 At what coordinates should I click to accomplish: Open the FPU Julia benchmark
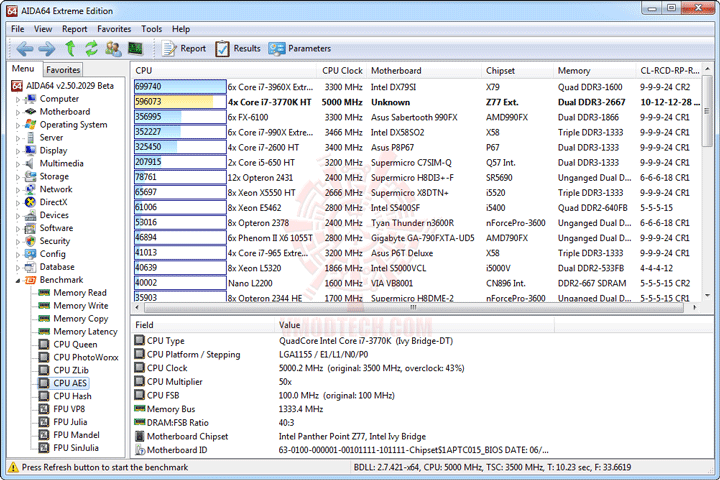tap(70, 422)
